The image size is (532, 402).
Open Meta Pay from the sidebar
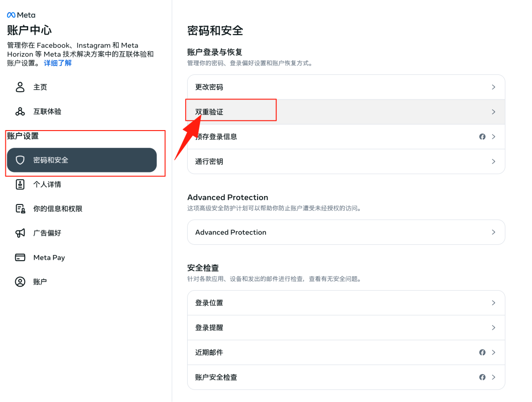(49, 257)
